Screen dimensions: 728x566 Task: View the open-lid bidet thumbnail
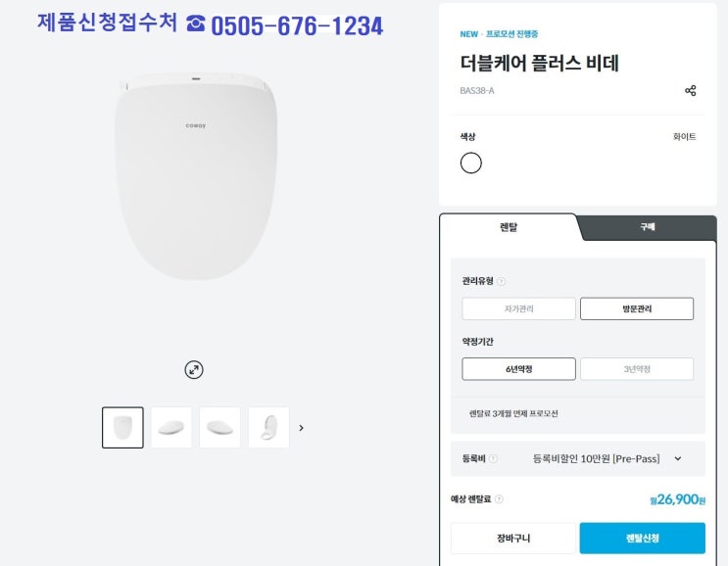[268, 428]
